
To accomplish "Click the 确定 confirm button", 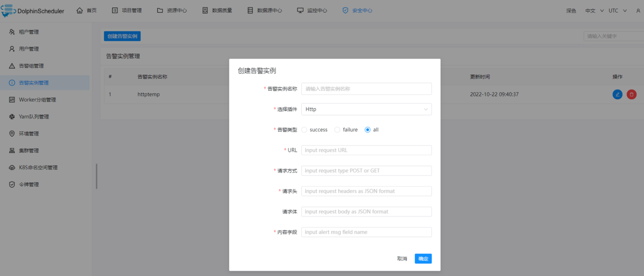I will [x=423, y=259].
